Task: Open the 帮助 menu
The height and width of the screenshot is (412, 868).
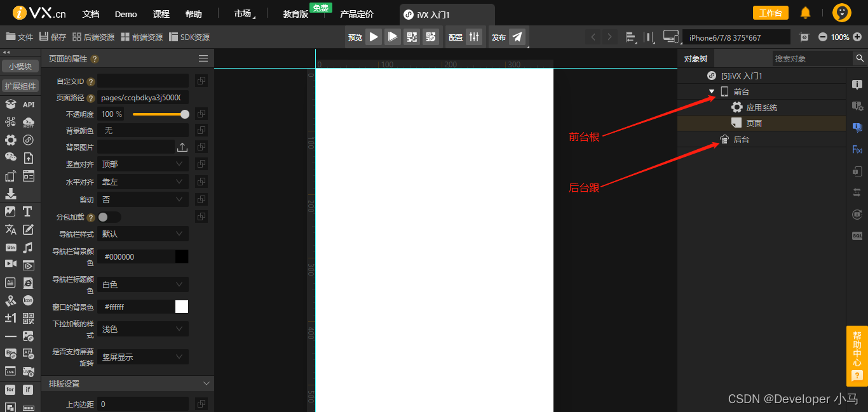Action: [193, 14]
